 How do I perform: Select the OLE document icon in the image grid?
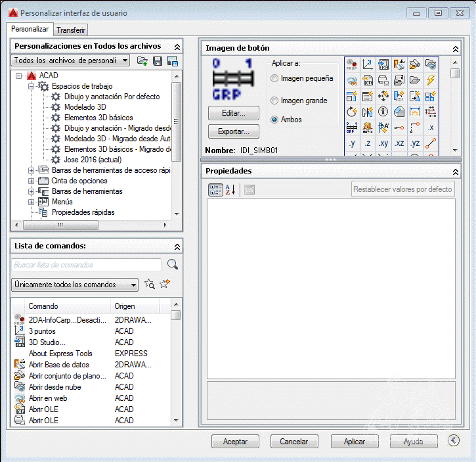point(368,80)
